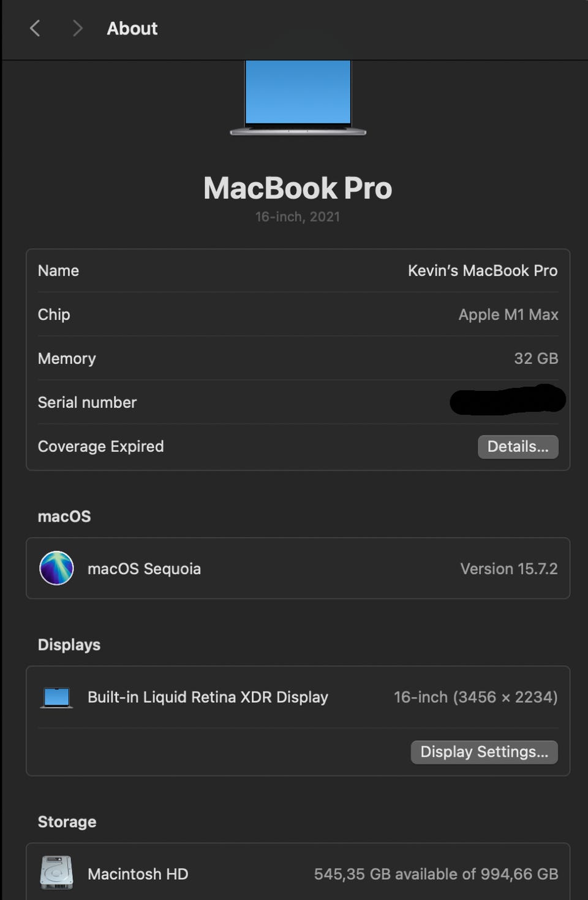The width and height of the screenshot is (588, 900).
Task: Click the Memory label
Action: pos(67,359)
